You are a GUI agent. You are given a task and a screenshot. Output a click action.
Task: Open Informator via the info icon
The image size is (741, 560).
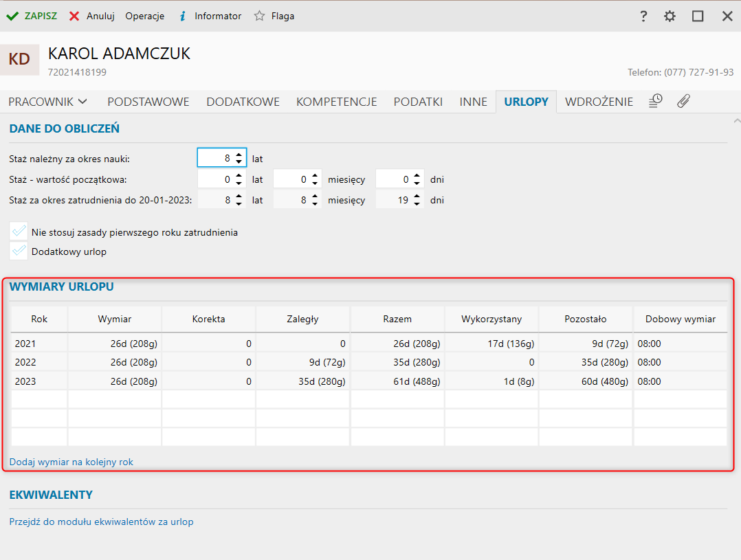pyautogui.click(x=182, y=16)
